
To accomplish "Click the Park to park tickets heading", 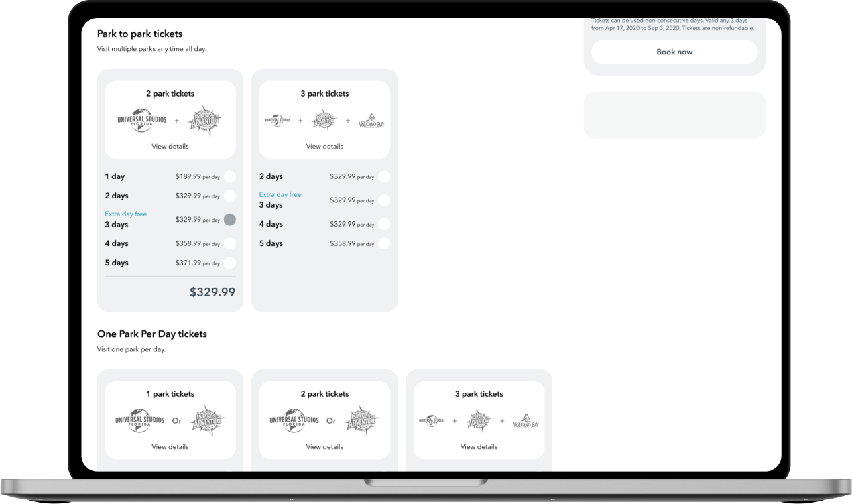I will 139,34.
